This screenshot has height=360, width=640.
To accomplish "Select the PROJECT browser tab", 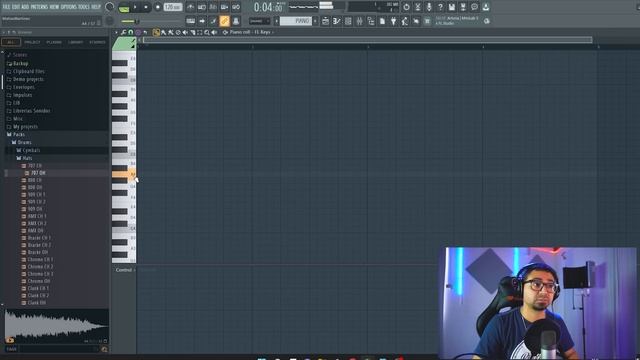I will (32, 42).
